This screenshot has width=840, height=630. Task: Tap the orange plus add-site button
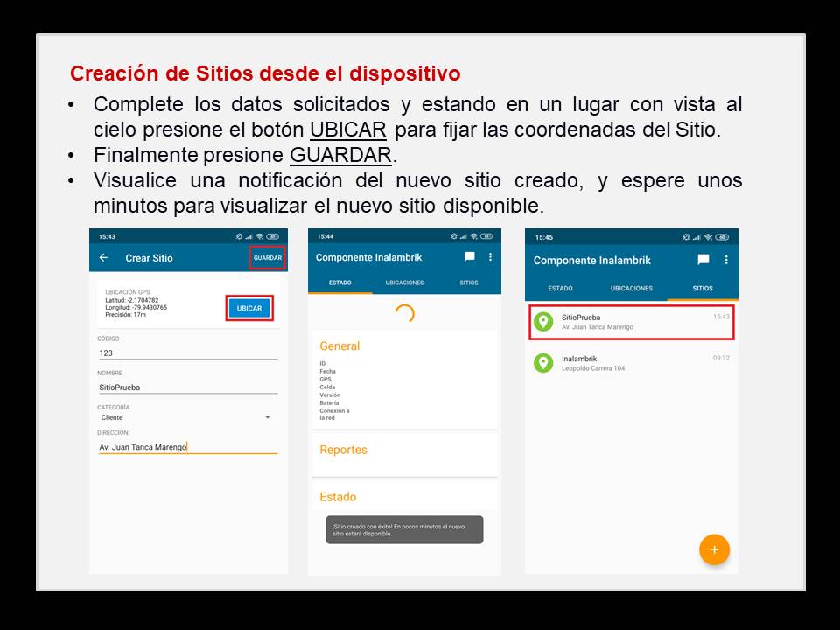714,549
